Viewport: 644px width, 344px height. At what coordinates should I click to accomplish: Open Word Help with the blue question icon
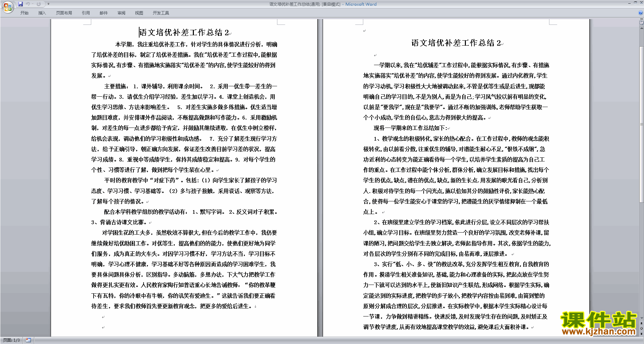click(x=641, y=13)
